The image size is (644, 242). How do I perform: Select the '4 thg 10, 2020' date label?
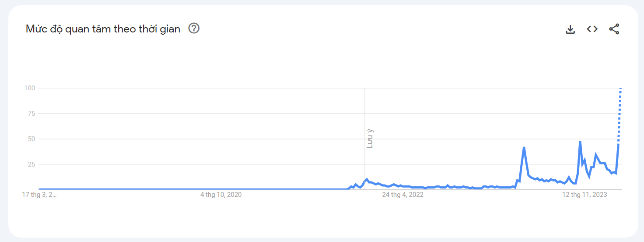[221, 195]
